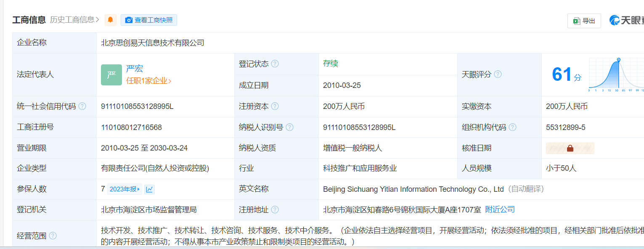Click the orange bell alert icon

[110, 20]
